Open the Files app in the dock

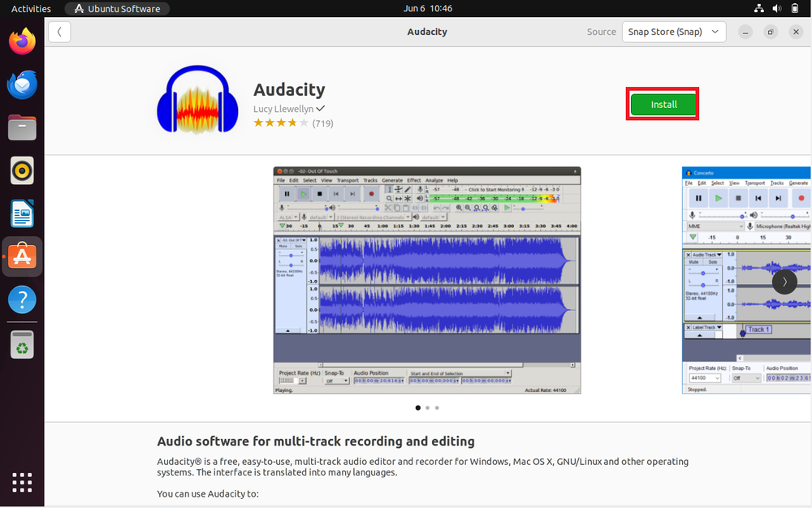coord(22,127)
